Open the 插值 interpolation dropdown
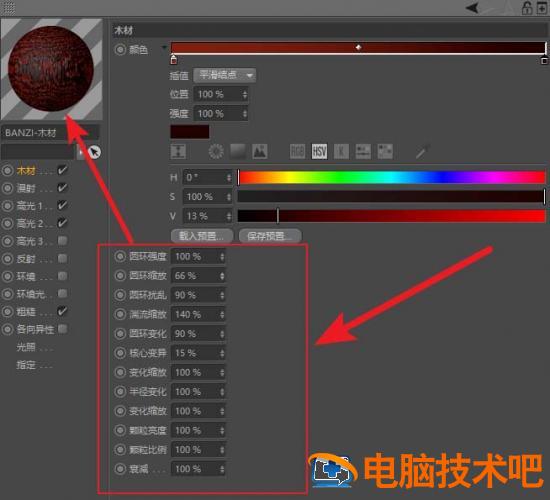550x500 pixels. 224,75
